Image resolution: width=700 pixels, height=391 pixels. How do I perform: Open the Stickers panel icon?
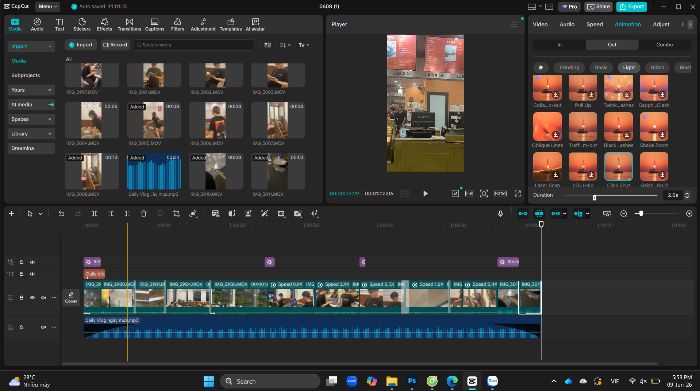(x=82, y=25)
